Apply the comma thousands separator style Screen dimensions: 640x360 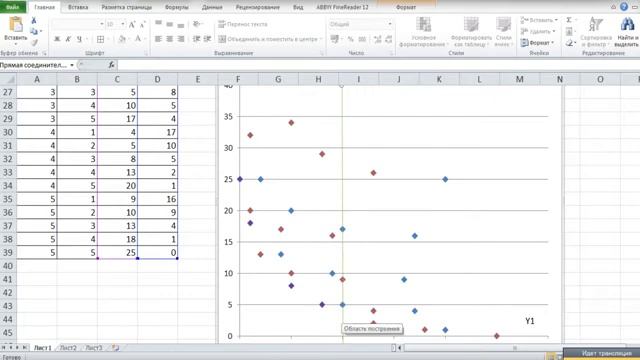[x=362, y=40]
